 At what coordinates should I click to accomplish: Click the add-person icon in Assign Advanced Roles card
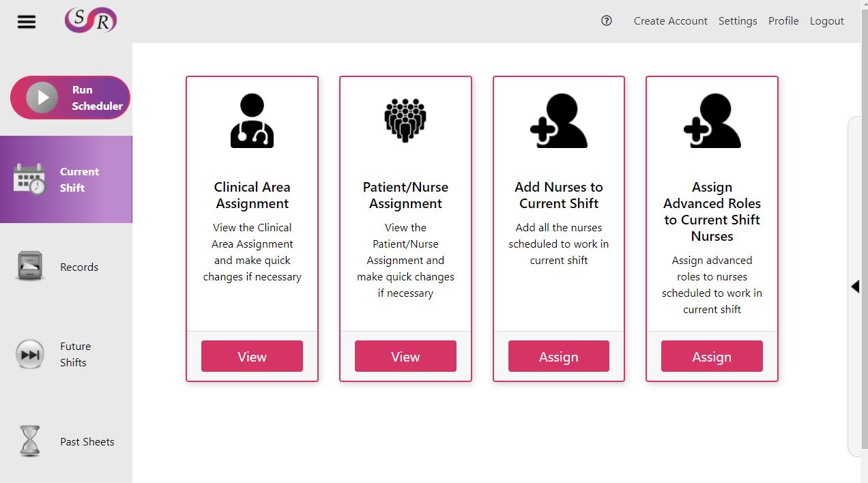712,121
